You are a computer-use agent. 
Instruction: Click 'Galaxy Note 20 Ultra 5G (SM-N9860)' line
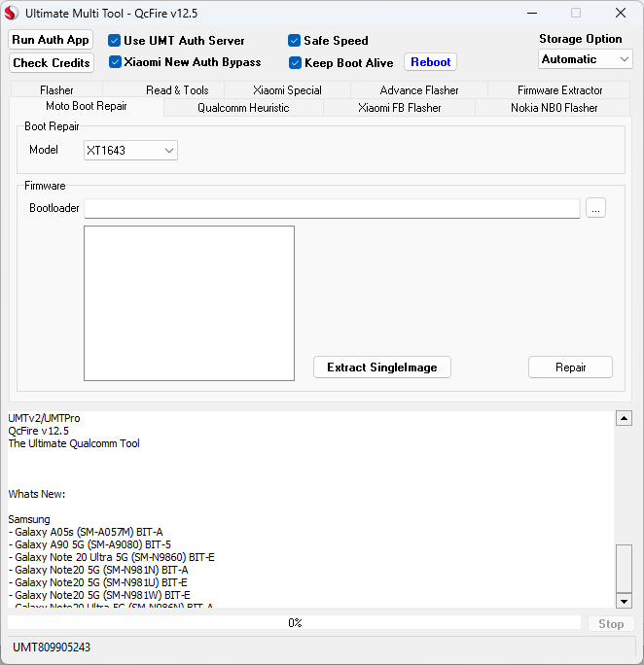point(111,557)
